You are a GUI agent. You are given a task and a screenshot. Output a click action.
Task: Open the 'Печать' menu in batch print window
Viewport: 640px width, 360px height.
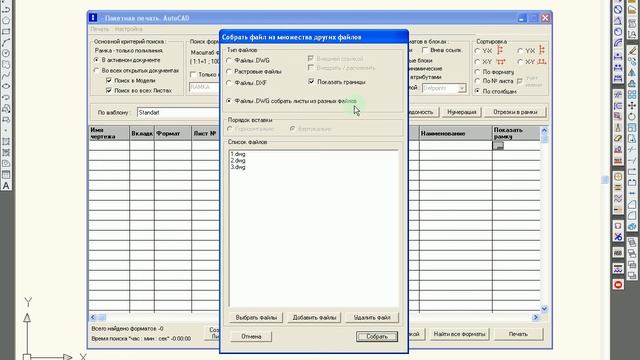pyautogui.click(x=100, y=29)
